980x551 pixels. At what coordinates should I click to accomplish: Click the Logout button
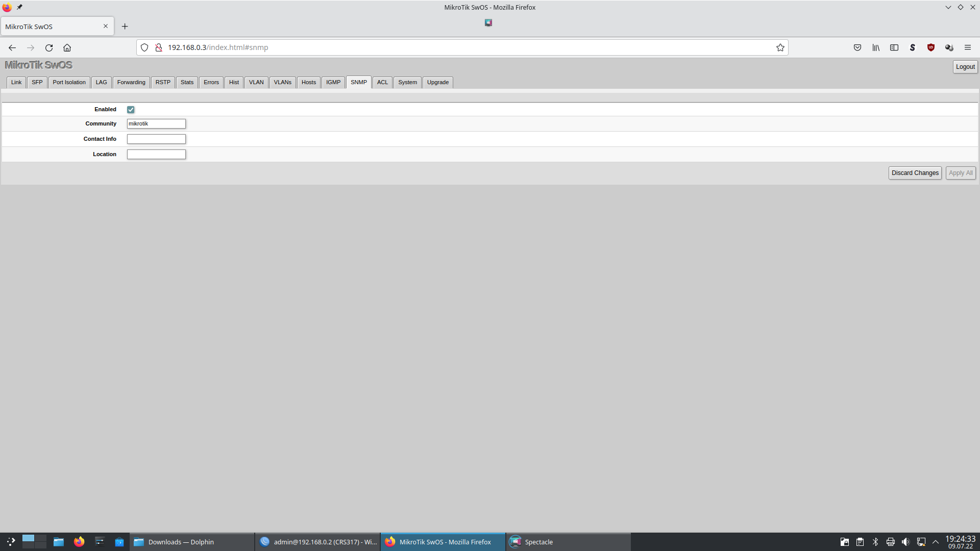[x=965, y=67]
